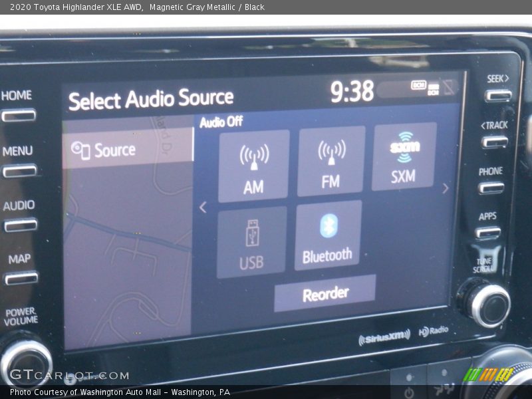Tap the DCM status icon
The width and height of the screenshot is (532, 399).
point(419,85)
